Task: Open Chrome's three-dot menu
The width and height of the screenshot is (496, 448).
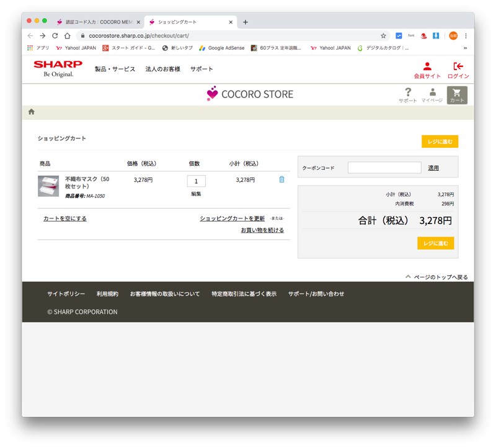Action: pos(466,36)
